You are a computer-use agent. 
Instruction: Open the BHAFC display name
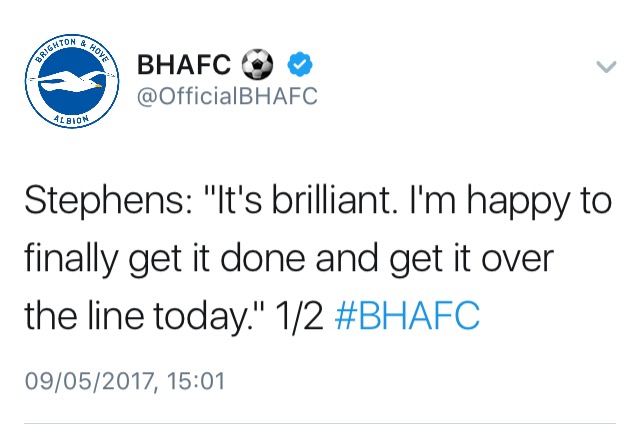[184, 65]
